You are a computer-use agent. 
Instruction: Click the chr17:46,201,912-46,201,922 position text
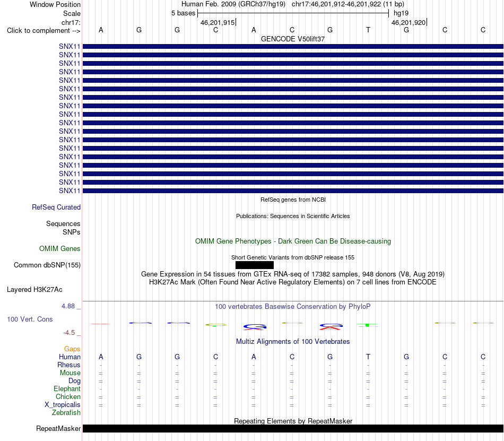(336, 4)
